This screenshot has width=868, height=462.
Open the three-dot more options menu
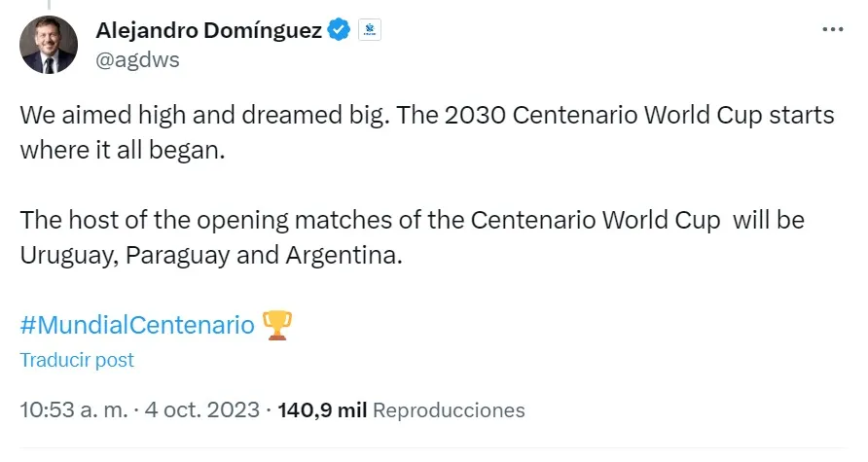pos(833,29)
